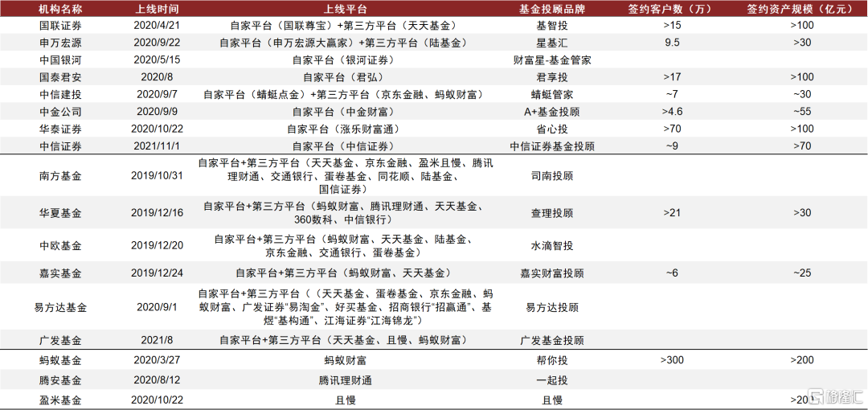Select the 南方基金 name cell
Viewport: 868px width, 410px height.
(59, 176)
